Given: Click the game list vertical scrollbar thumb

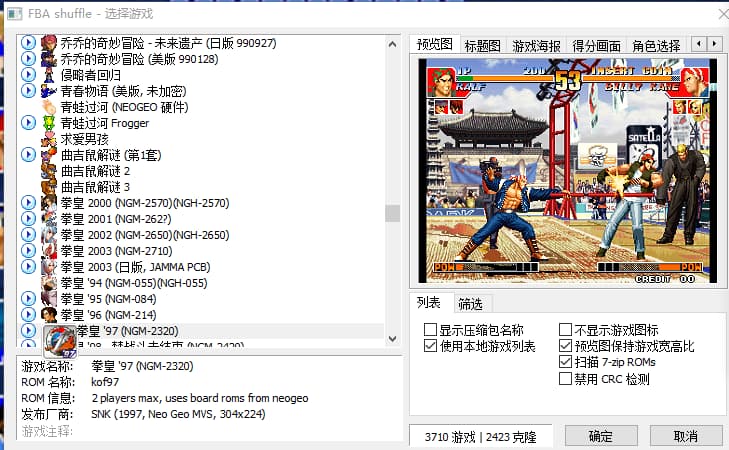Looking at the screenshot, I should tap(393, 213).
